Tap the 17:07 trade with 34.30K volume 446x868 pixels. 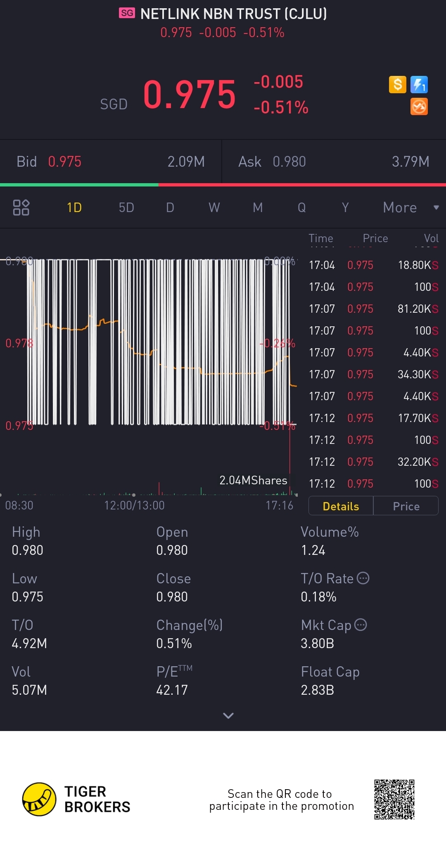coord(373,374)
